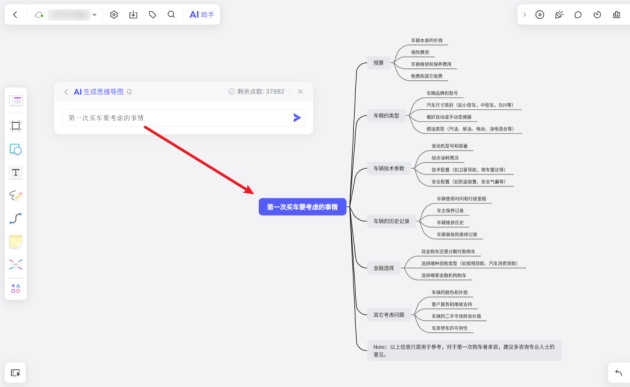Select the Frame tool in left sidebar
Viewport: 630px width, 387px height.
pyautogui.click(x=16, y=126)
